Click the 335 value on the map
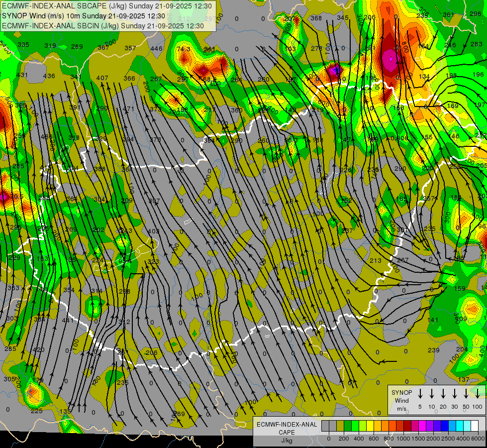 (23, 44)
